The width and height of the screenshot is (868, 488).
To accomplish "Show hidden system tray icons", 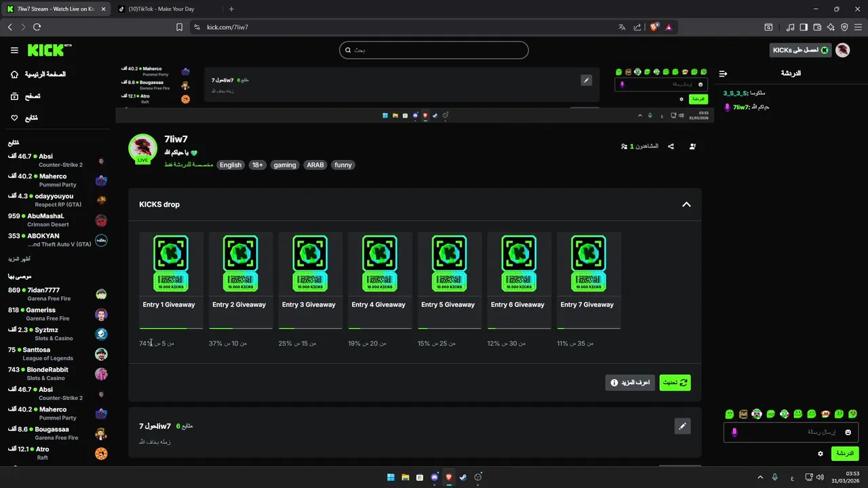I will point(760,477).
